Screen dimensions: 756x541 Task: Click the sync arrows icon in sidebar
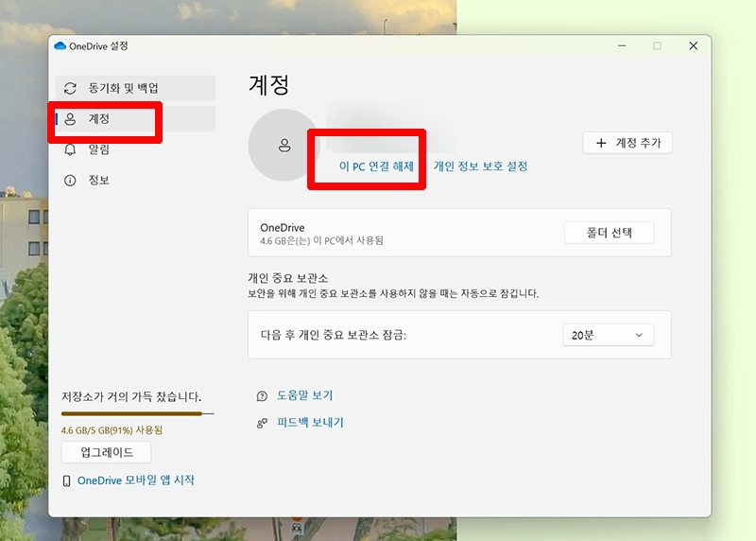70,88
